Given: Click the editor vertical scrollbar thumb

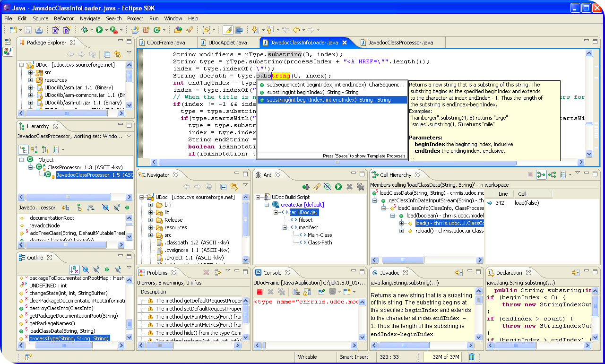Looking at the screenshot, I should pos(589,124).
